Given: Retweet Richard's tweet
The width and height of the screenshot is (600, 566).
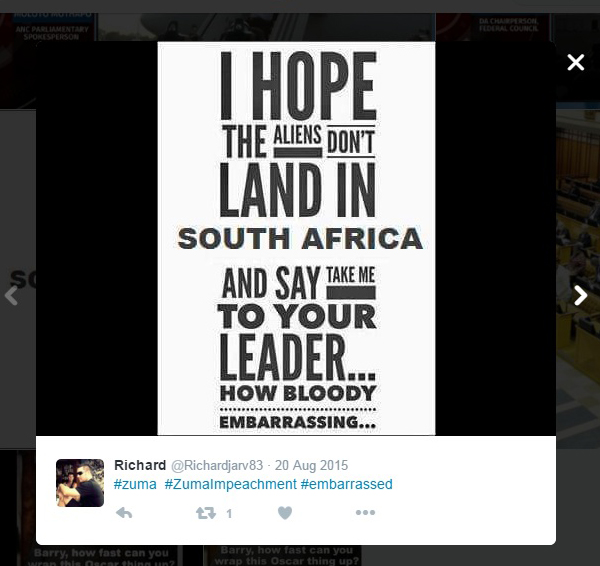Looking at the screenshot, I should click(x=206, y=513).
